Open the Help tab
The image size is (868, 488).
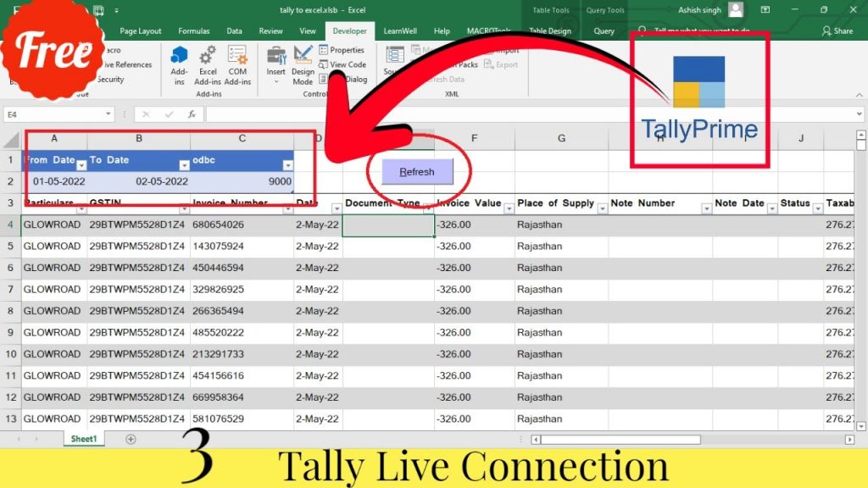click(x=442, y=31)
